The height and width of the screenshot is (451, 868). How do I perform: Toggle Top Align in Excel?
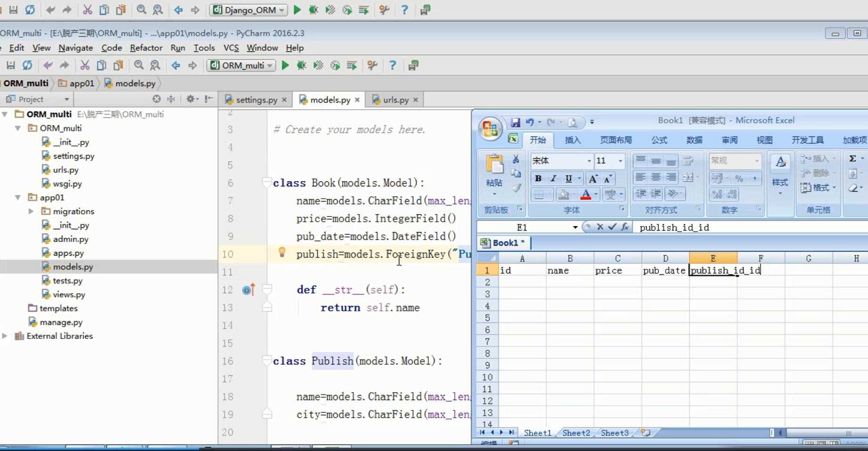tap(640, 161)
